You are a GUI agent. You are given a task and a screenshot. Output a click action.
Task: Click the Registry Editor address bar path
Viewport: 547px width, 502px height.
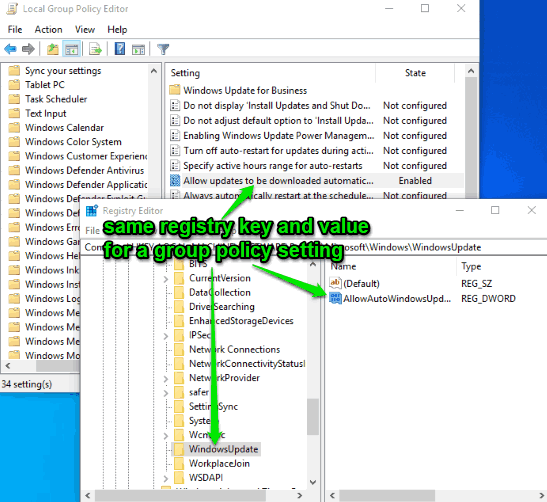pos(314,247)
